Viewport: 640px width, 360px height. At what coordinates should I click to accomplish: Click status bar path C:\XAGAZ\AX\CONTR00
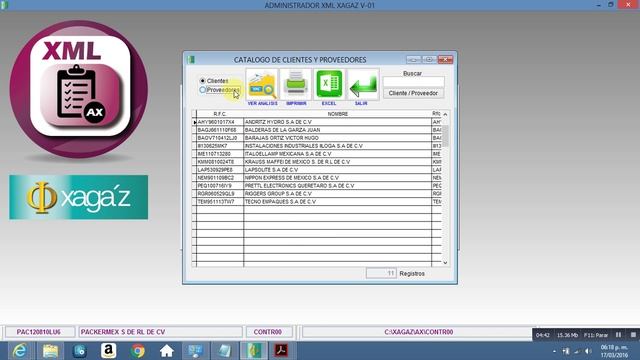tap(418, 332)
